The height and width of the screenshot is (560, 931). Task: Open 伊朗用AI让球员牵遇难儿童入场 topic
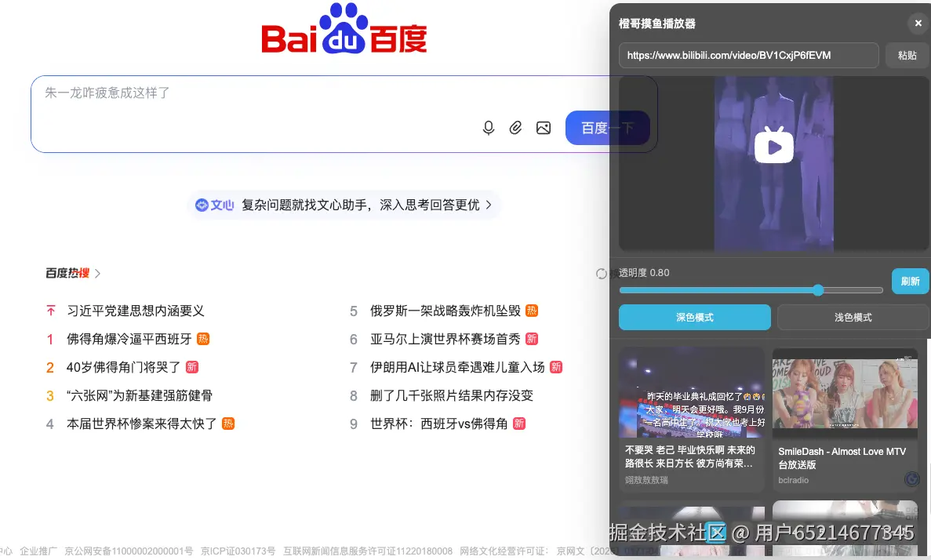[x=457, y=368]
